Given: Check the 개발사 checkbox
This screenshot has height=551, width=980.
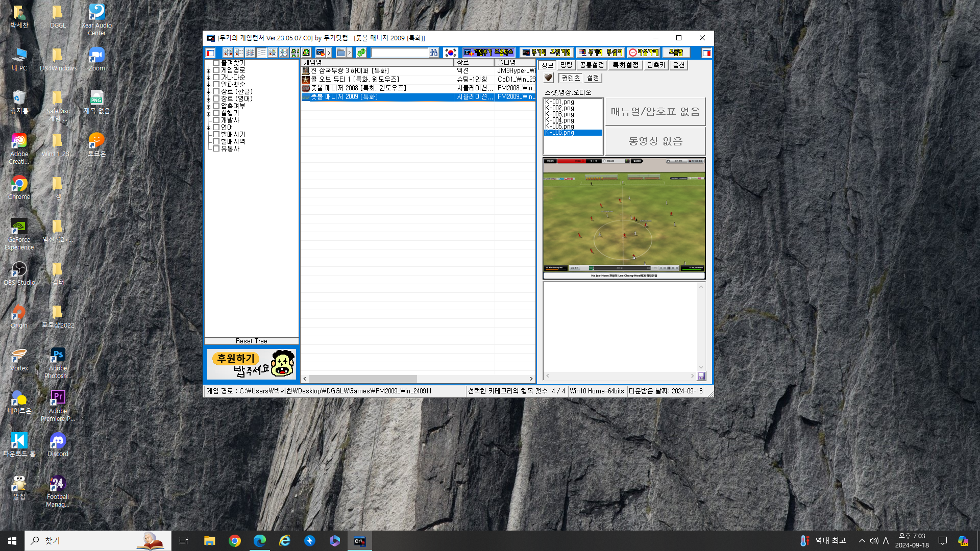Looking at the screenshot, I should 216,120.
